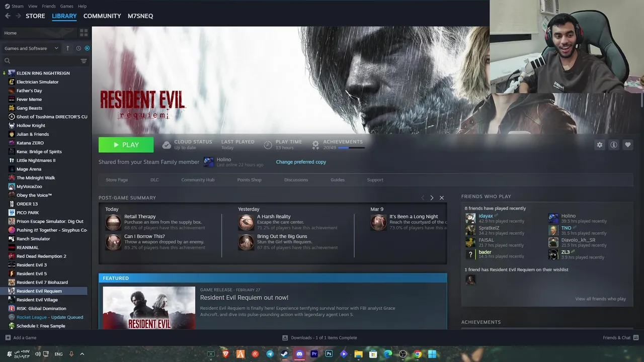Open Brave browser from the taskbar
The image size is (644, 362).
coord(226,354)
